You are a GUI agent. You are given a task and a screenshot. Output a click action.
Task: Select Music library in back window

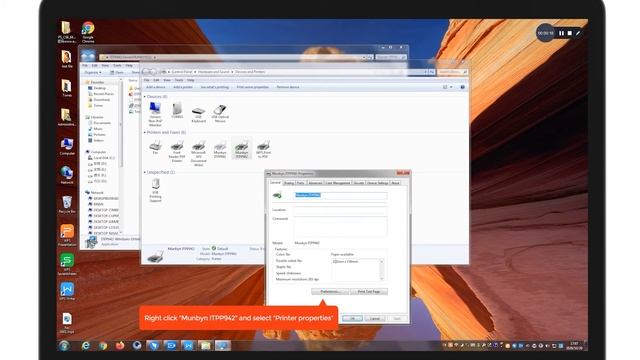click(x=98, y=129)
